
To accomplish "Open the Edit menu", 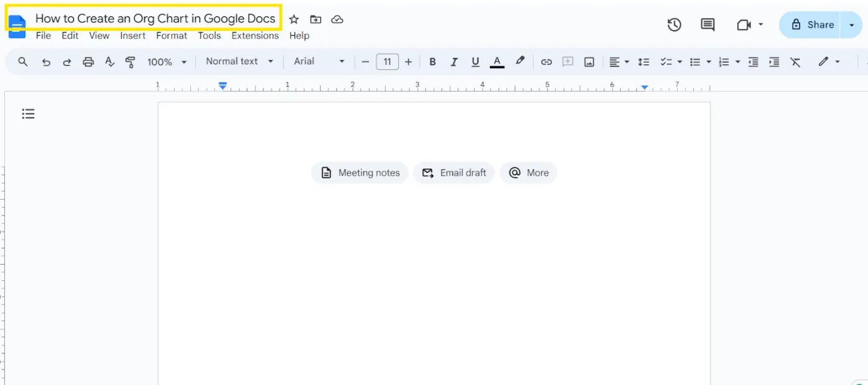I will pyautogui.click(x=70, y=35).
